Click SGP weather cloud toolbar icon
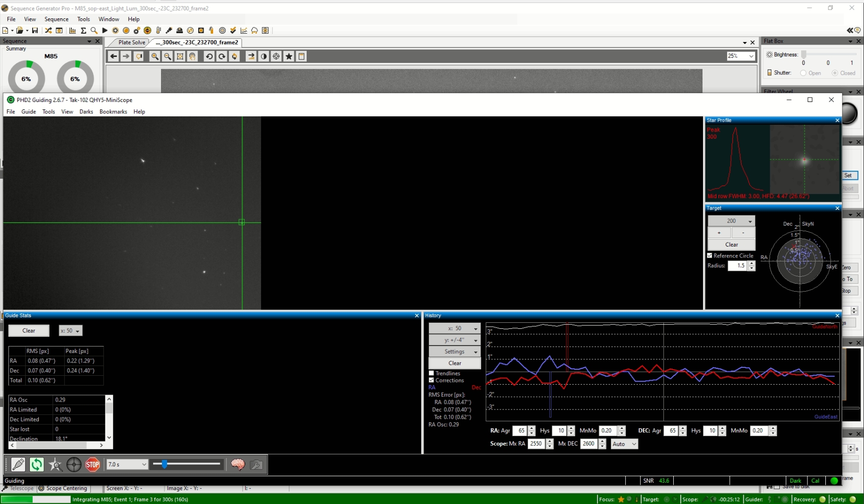 [255, 30]
